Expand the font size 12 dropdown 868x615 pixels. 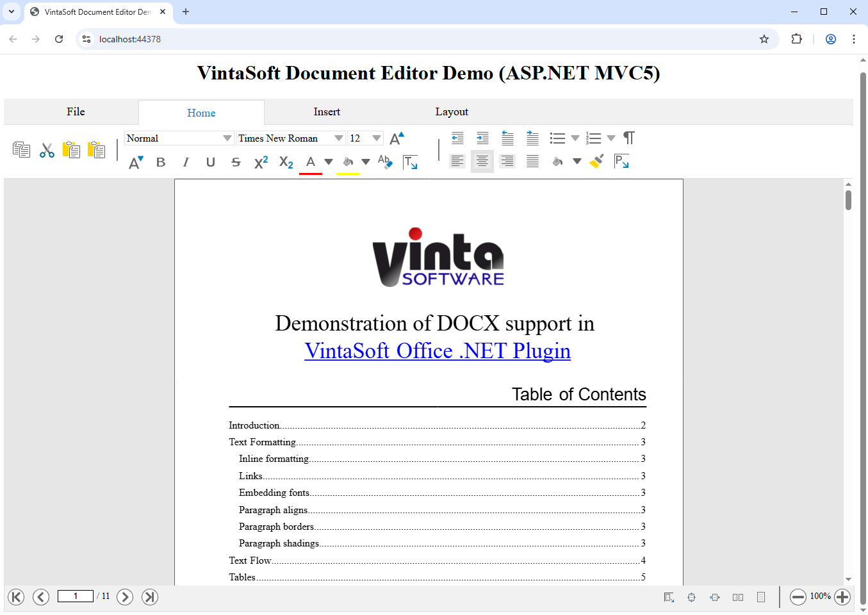click(x=377, y=138)
